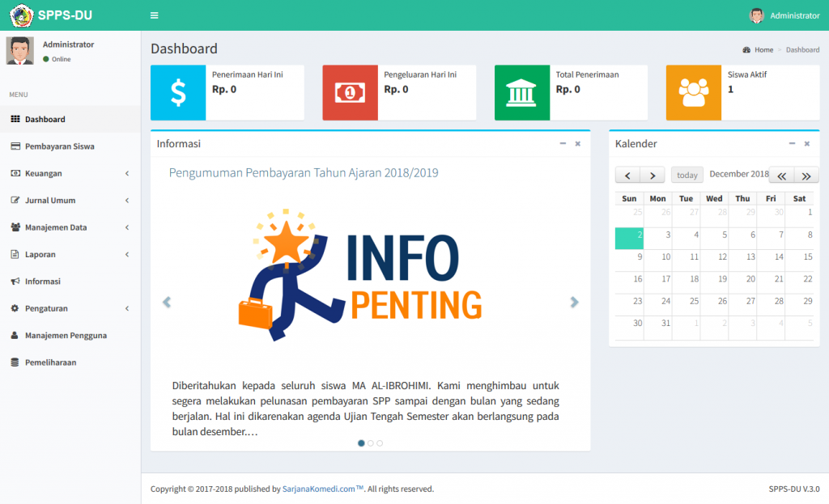Open Pengumuman Pembayaran Tahun Ajaran 2018/2019 title

tap(304, 173)
